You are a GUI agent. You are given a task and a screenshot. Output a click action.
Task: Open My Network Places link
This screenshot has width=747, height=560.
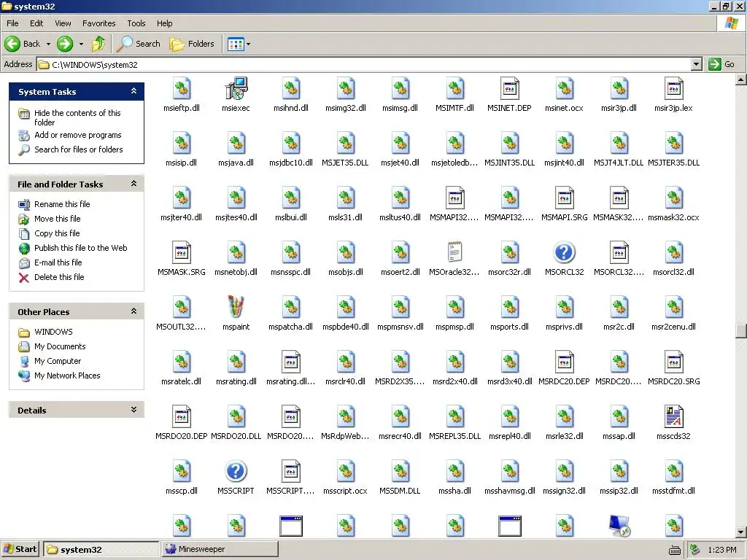pyautogui.click(x=67, y=376)
